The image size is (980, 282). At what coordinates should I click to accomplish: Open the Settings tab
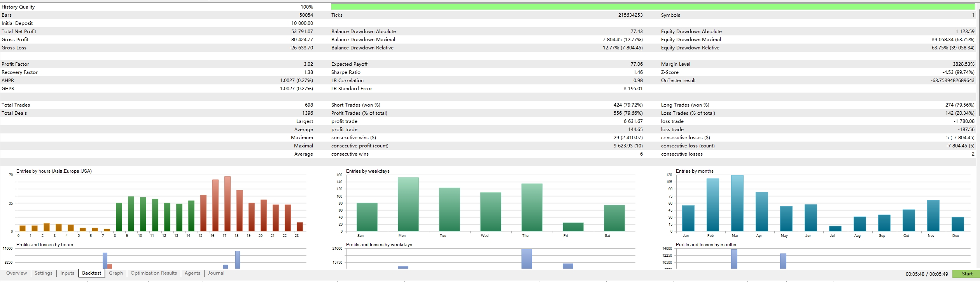click(44, 273)
